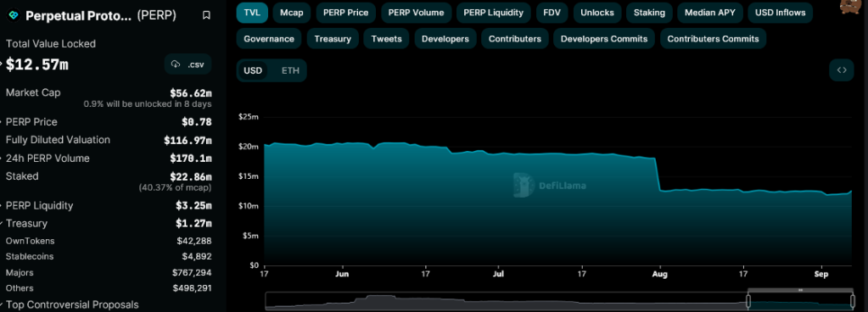This screenshot has height=312, width=868.
Task: Grab the left handle of range selector
Action: pyautogui.click(x=748, y=301)
